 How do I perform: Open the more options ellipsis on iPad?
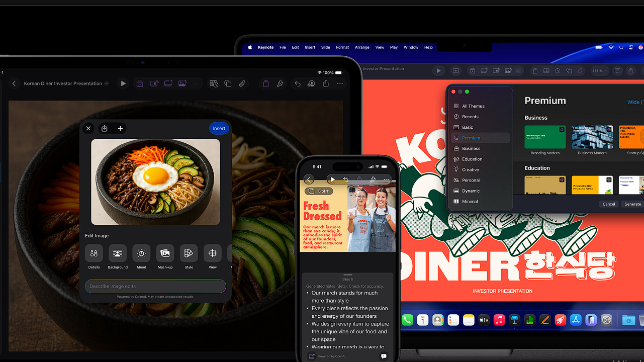pyautogui.click(x=340, y=83)
